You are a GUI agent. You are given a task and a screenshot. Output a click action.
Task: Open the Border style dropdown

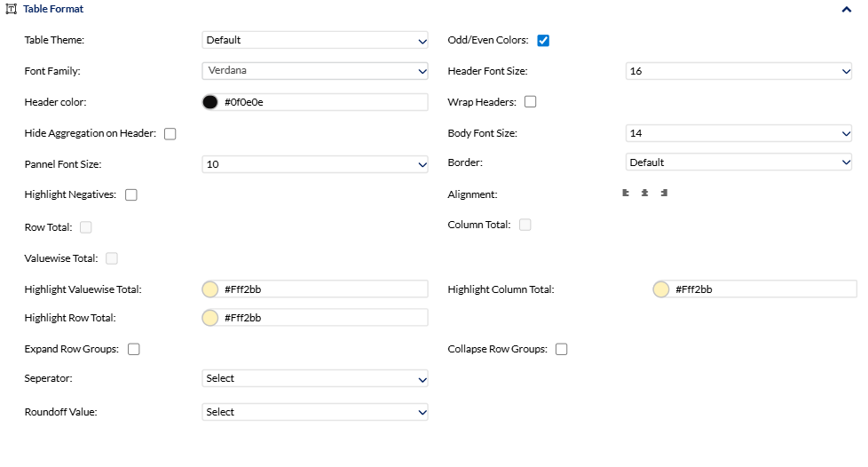click(738, 162)
